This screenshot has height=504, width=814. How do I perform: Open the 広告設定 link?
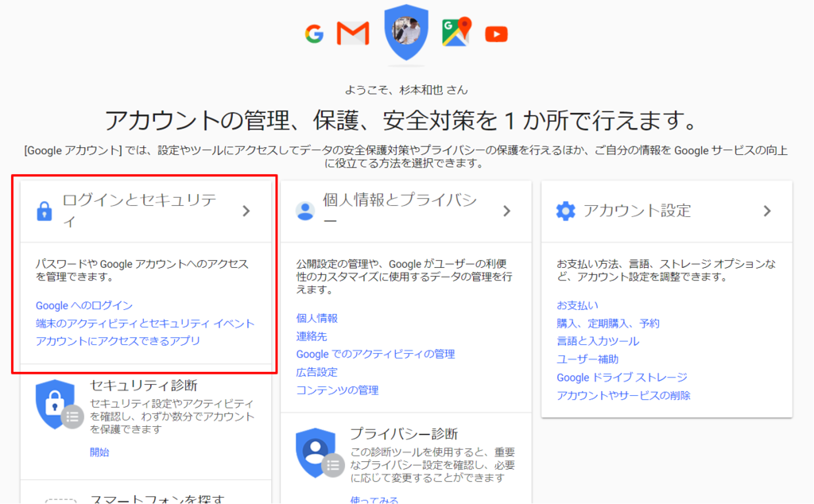click(316, 372)
